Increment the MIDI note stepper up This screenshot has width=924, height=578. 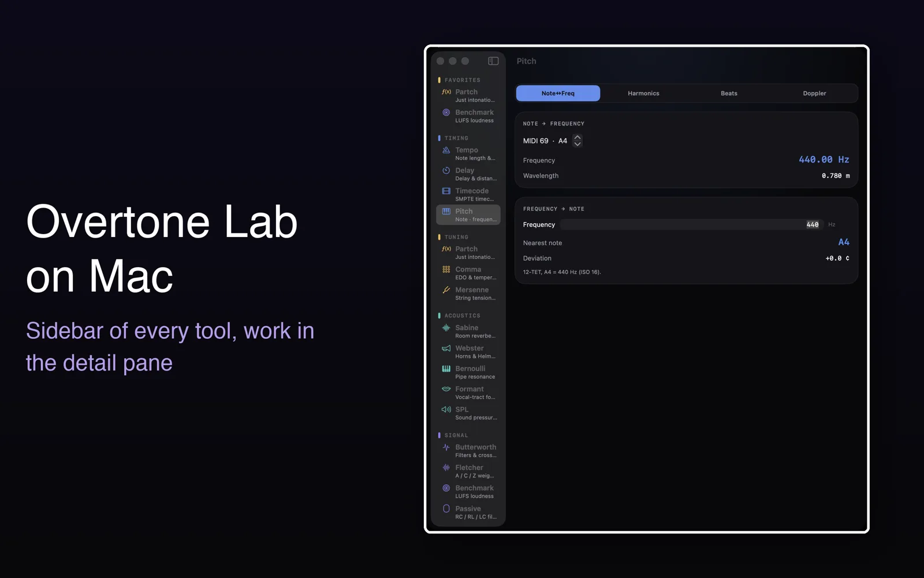[577, 138]
